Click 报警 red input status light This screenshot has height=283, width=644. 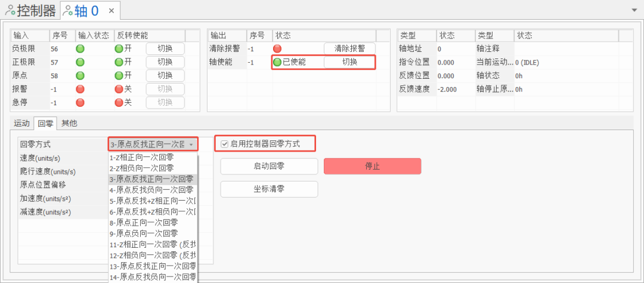80,90
